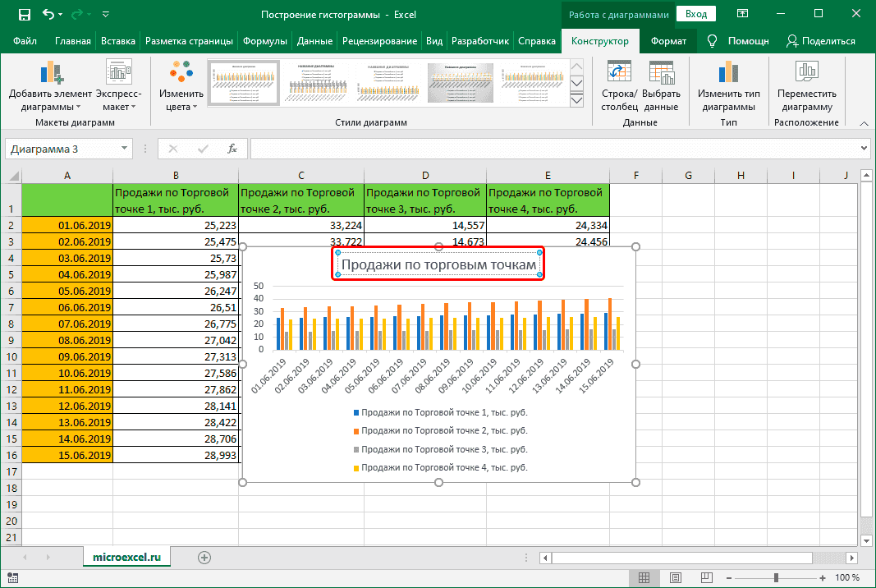The image size is (876, 588).
Task: Open the Формат ribbon tab
Action: click(x=669, y=39)
